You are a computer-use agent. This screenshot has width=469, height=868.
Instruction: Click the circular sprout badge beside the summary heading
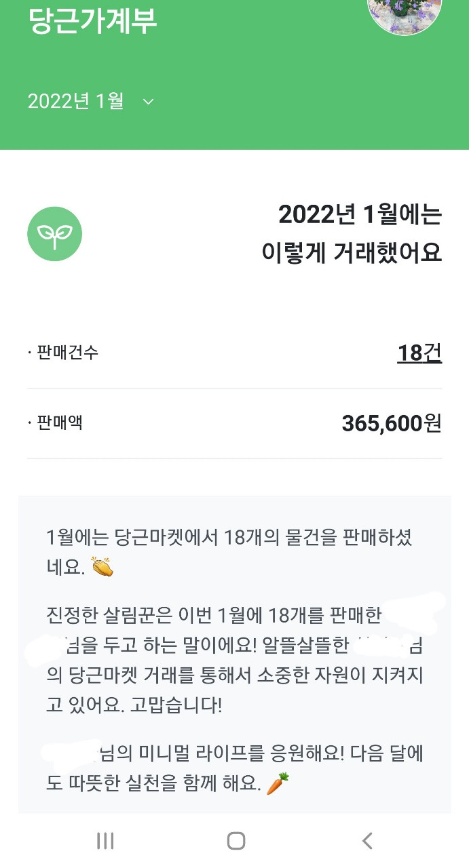(54, 233)
